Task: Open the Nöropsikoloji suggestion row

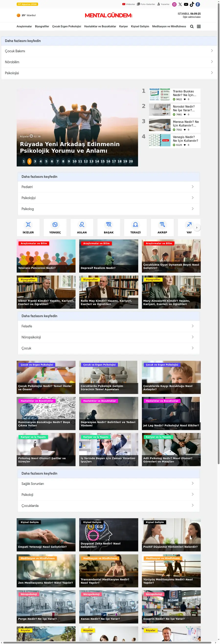Action: [109, 337]
